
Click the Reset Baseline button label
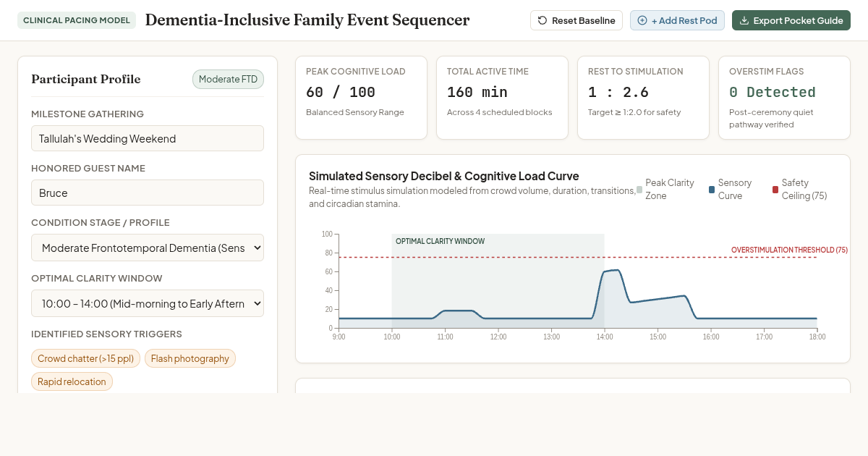pyautogui.click(x=583, y=20)
